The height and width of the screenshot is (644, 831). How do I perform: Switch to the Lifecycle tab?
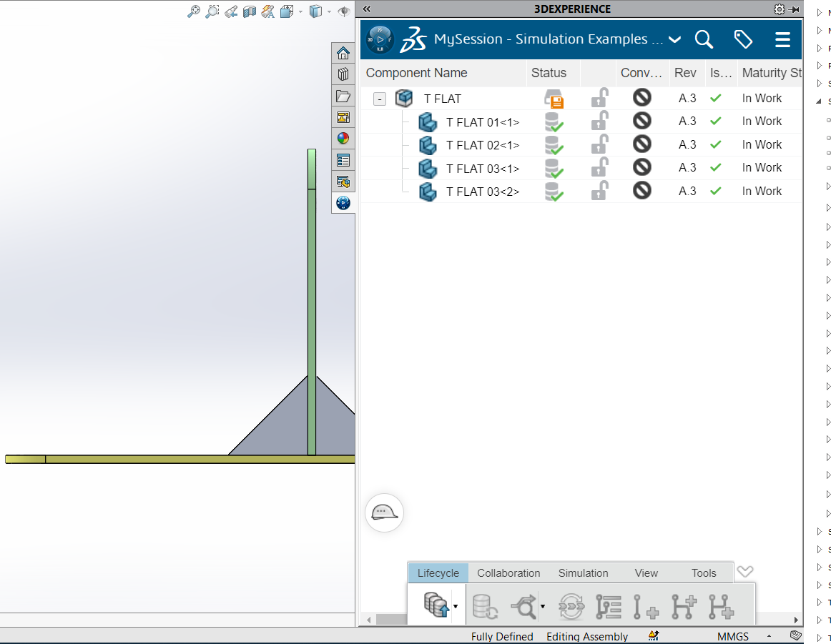tap(438, 573)
